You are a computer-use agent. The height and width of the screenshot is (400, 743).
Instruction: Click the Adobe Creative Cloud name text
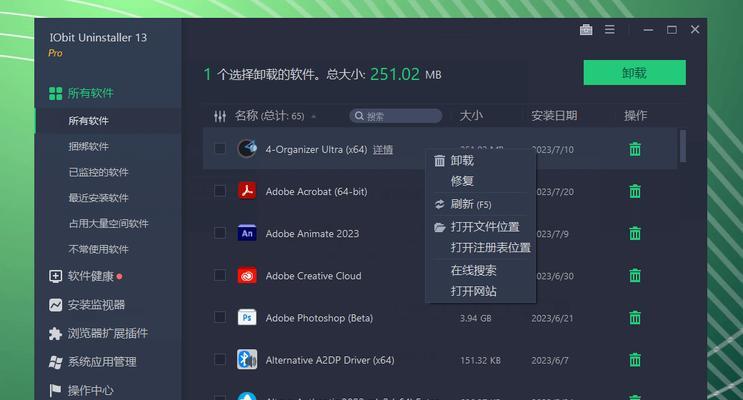point(313,276)
